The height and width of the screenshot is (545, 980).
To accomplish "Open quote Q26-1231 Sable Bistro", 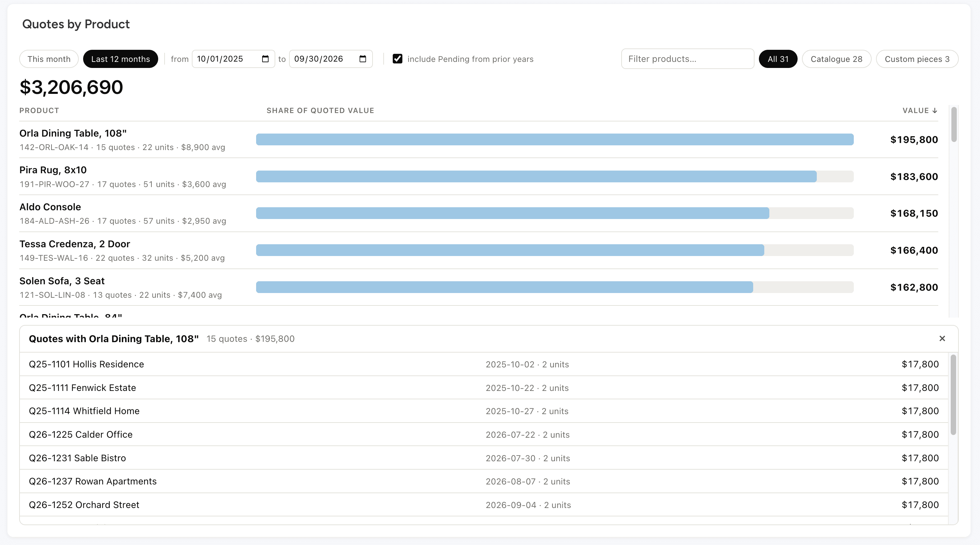I will coord(484,458).
